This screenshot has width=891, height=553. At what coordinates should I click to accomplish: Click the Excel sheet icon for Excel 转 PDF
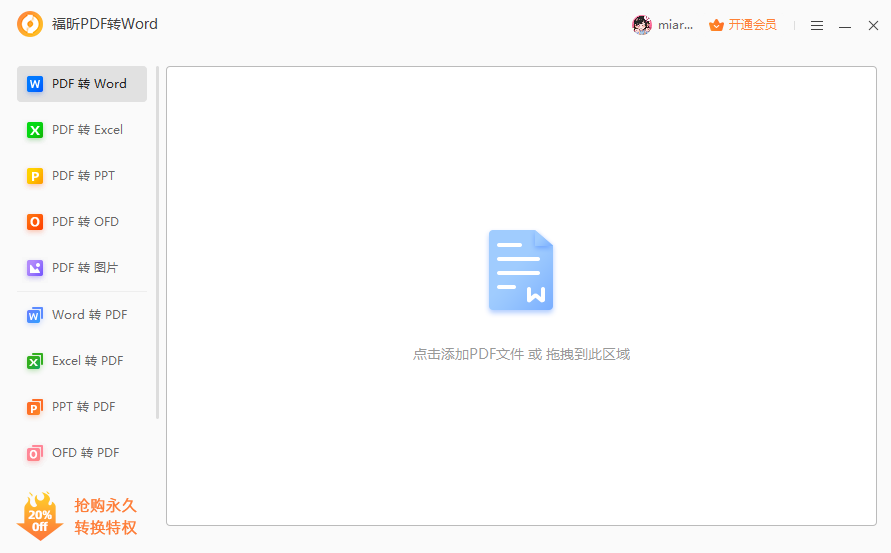coord(35,361)
